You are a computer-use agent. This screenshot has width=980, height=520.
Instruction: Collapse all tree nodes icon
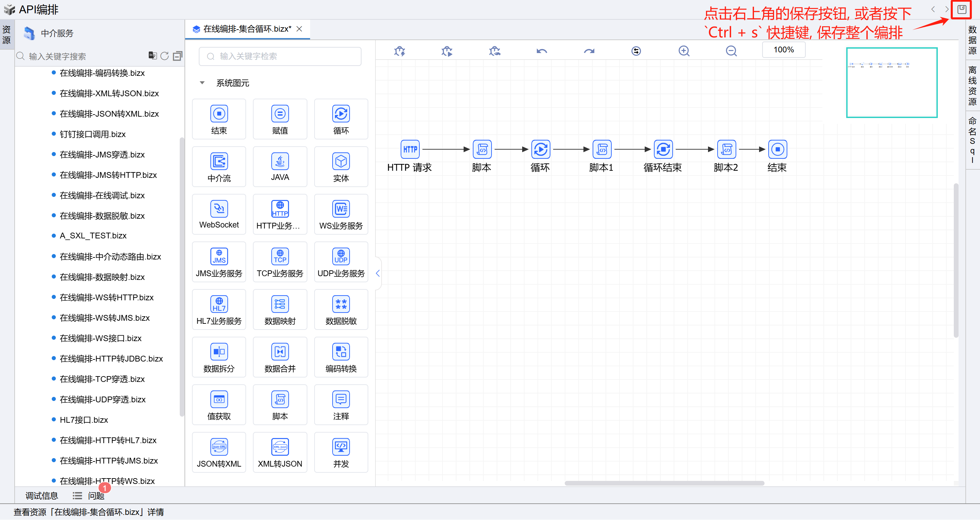pos(177,56)
